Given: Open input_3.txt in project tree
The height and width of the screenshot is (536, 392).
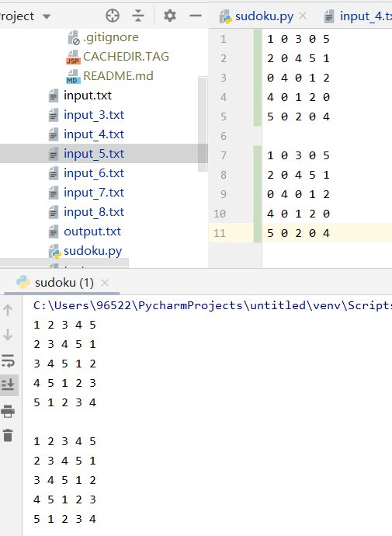Looking at the screenshot, I should (87, 115).
